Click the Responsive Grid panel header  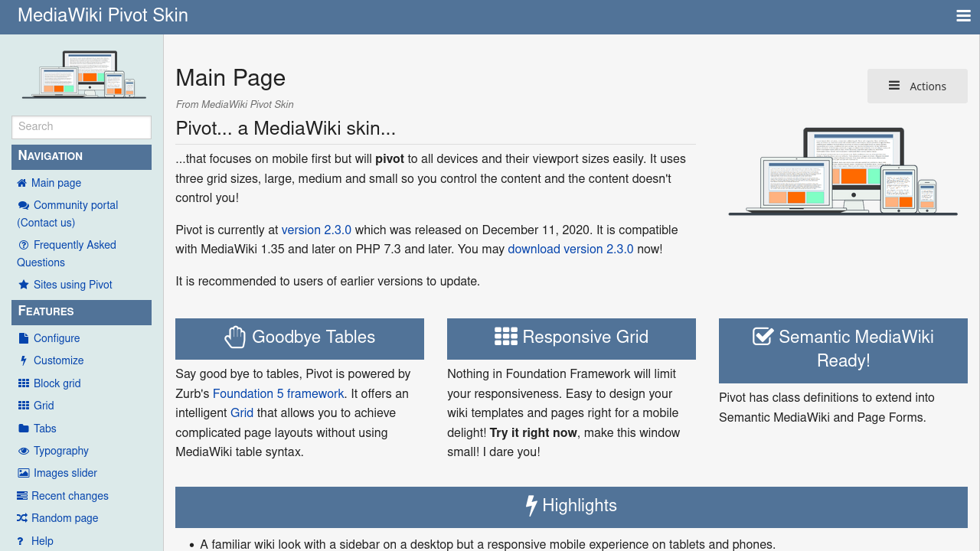[x=571, y=337]
